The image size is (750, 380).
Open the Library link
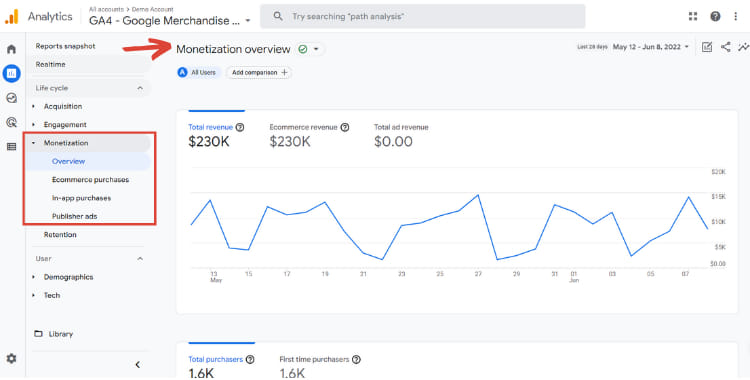click(x=61, y=334)
